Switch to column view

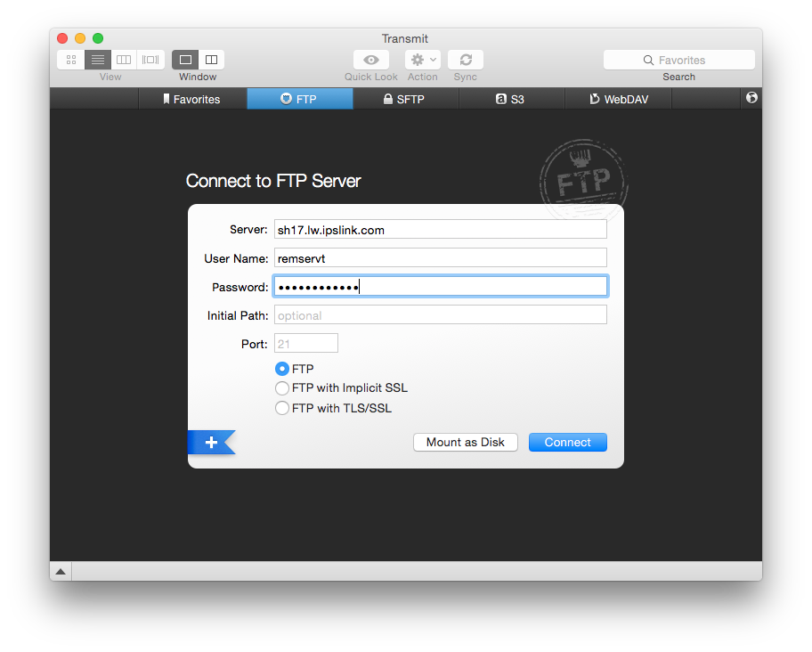point(124,60)
